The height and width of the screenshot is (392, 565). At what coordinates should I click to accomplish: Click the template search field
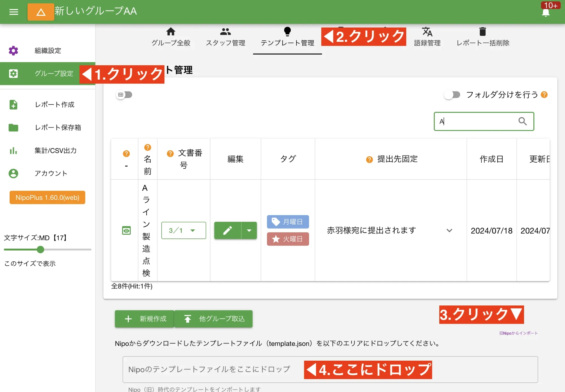click(480, 121)
